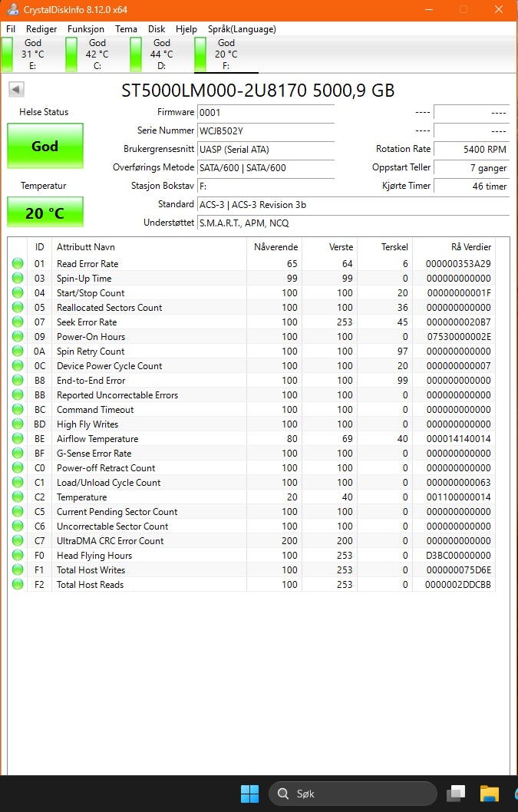The image size is (518, 812).
Task: Click the Søk taskbar search box
Action: (x=353, y=794)
